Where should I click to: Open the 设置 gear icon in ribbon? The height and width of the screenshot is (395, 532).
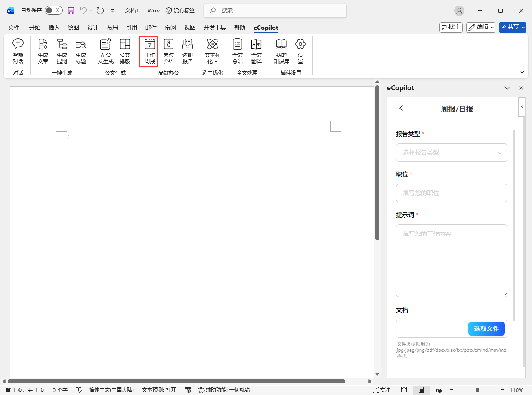(x=300, y=51)
